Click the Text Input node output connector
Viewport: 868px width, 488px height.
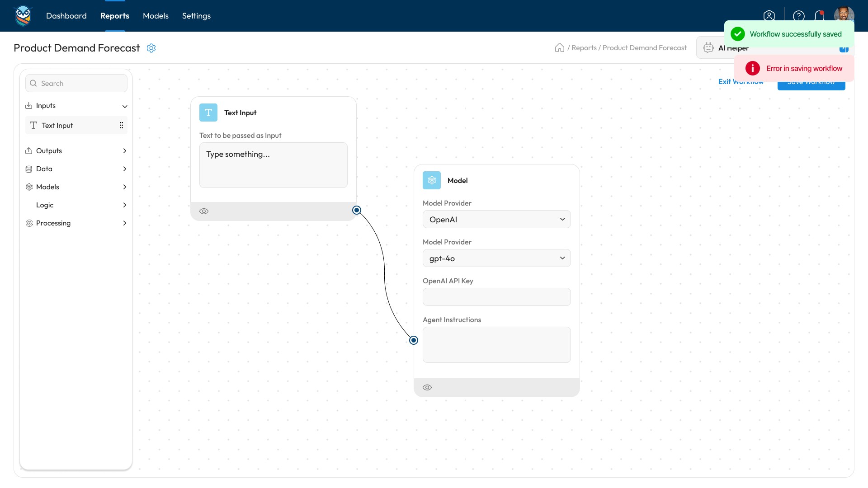[357, 210]
